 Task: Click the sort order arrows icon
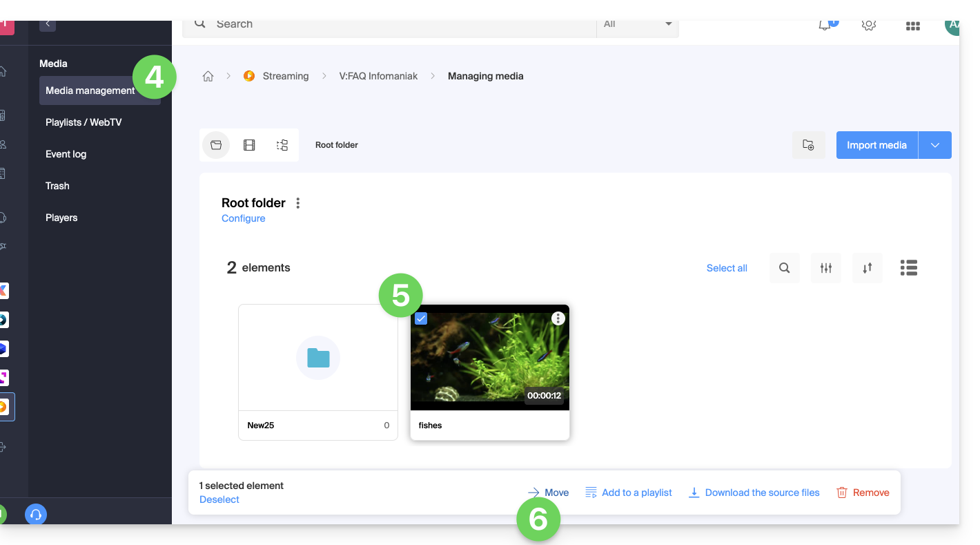pyautogui.click(x=867, y=268)
